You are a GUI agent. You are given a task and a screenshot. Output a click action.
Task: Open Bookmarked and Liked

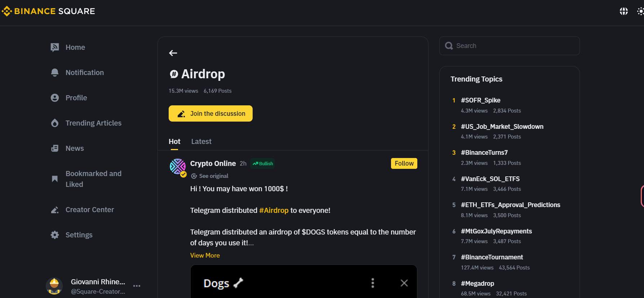click(x=94, y=179)
